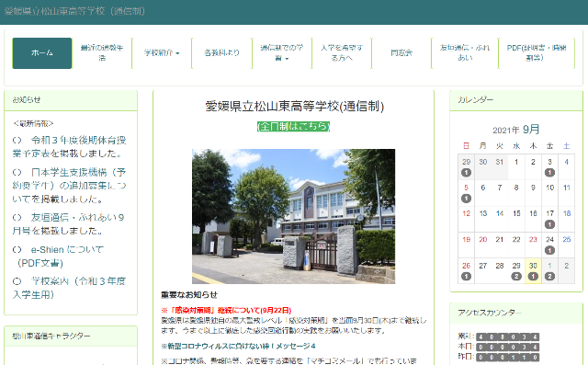Viewport: 588px width, 365px height.
Task: Click the 重要なお知らせ heading
Action: (189, 295)
